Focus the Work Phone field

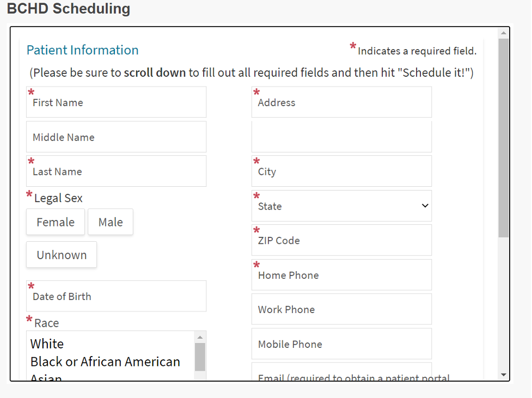(341, 309)
